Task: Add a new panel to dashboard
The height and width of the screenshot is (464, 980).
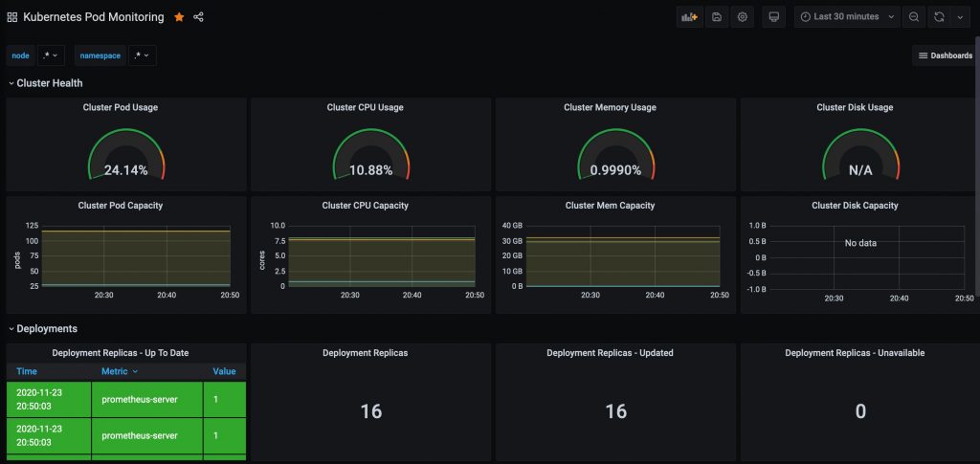Action: click(x=689, y=17)
